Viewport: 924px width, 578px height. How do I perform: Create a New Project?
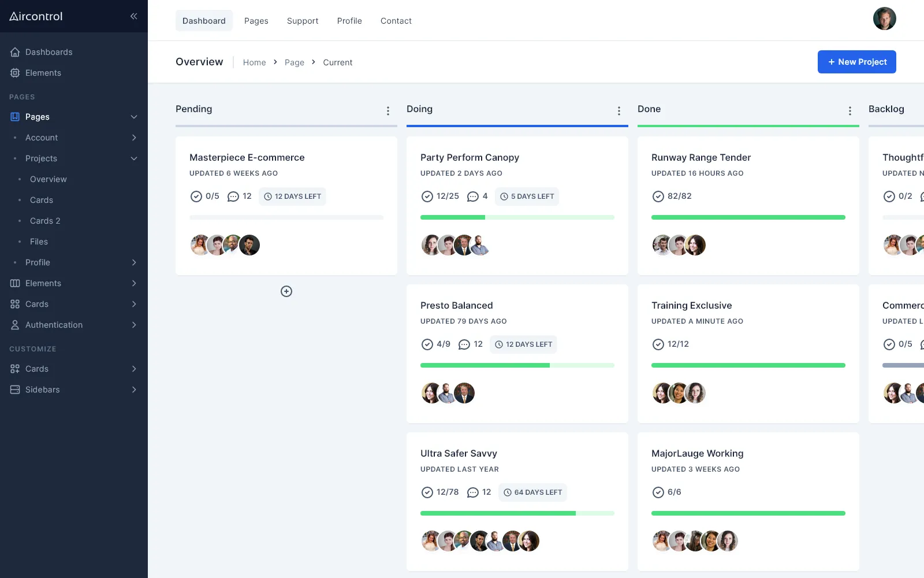coord(857,62)
